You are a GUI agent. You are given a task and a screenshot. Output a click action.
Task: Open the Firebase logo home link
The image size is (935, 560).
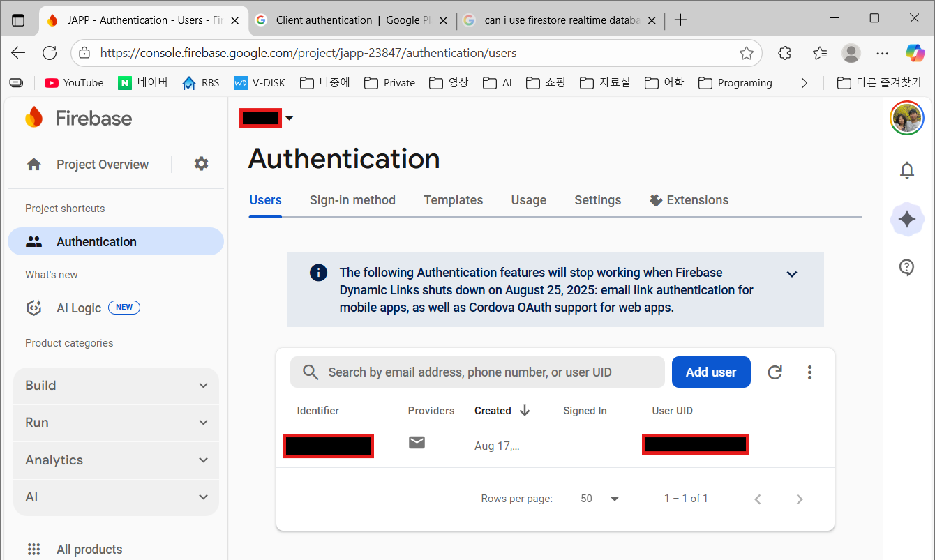coord(78,118)
